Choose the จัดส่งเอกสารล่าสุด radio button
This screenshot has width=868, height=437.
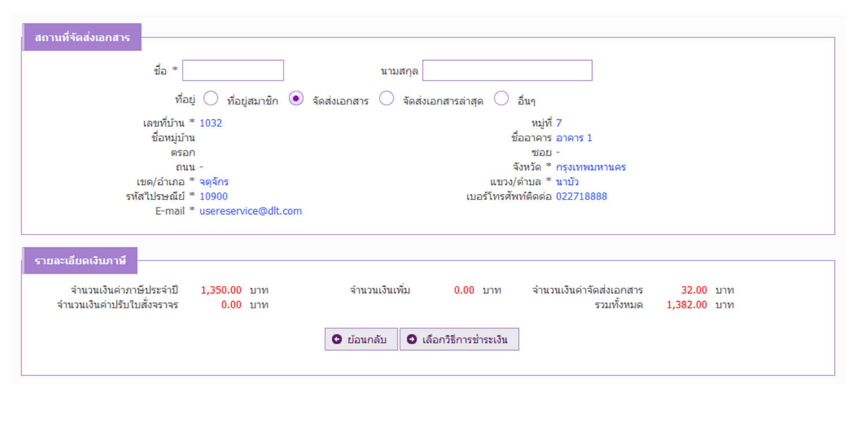pos(386,99)
